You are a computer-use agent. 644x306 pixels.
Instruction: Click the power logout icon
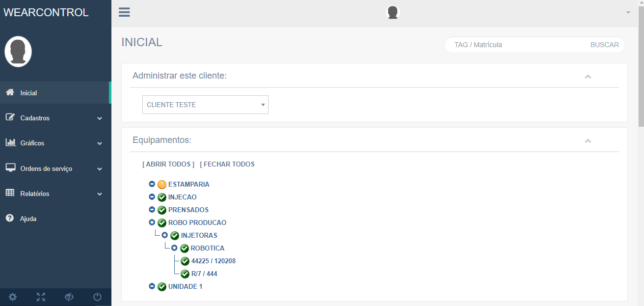[x=97, y=297]
